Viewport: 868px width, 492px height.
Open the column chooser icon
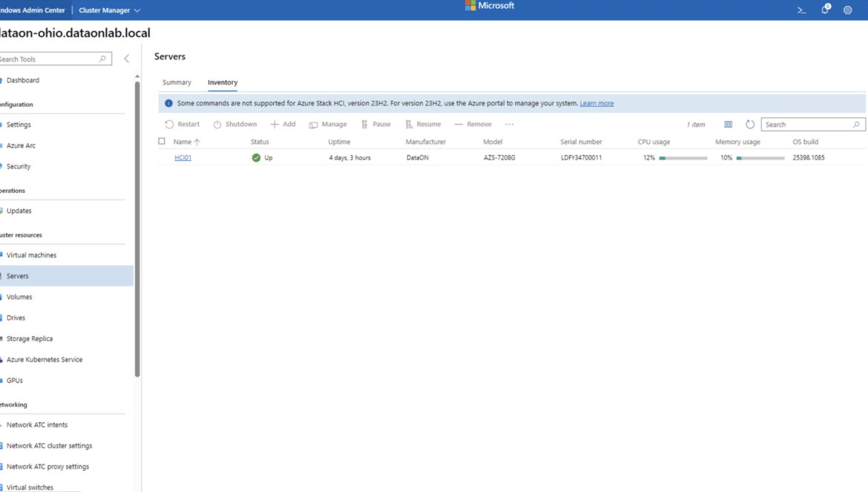point(728,125)
